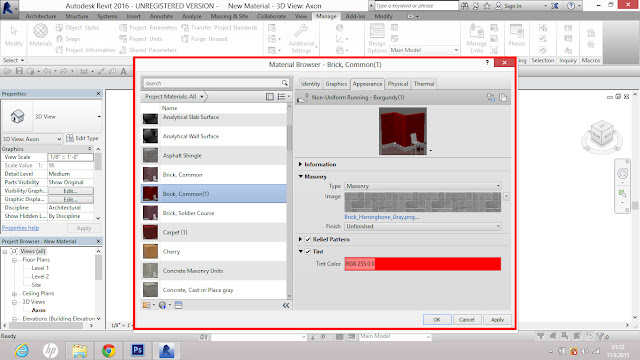Click OK in Material Browser
The height and width of the screenshot is (360, 640).
437,320
